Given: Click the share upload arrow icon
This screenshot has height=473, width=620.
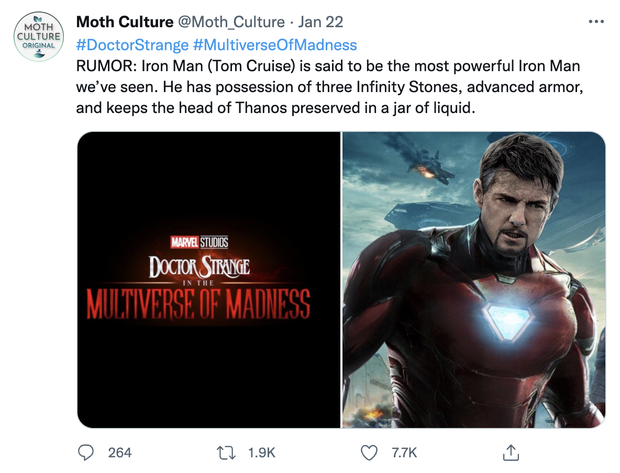Looking at the screenshot, I should point(510,452).
